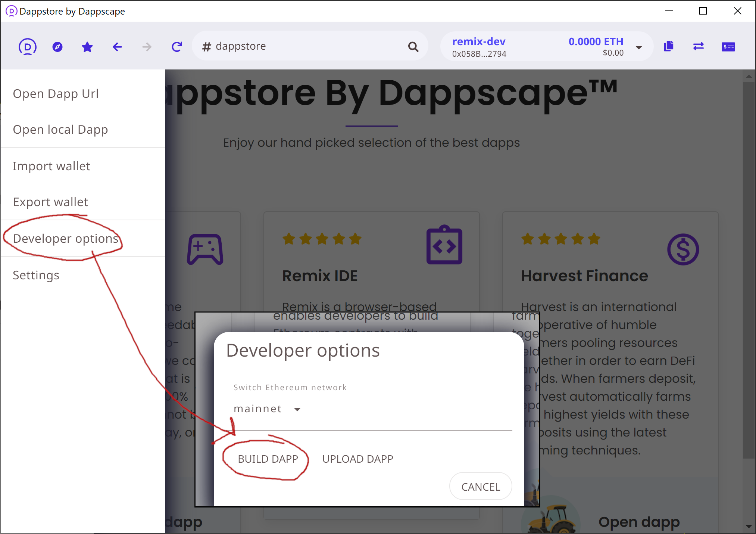Open favorites star icon
The height and width of the screenshot is (534, 756).
click(x=87, y=47)
